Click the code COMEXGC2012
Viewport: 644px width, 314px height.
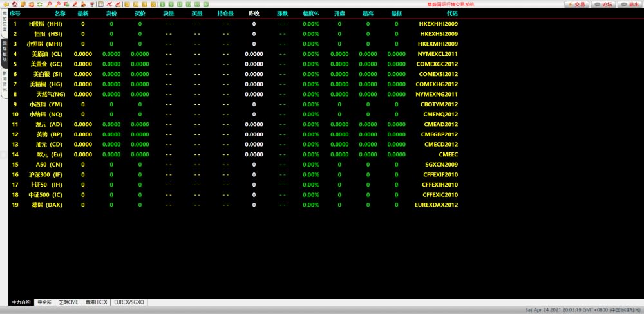(437, 64)
